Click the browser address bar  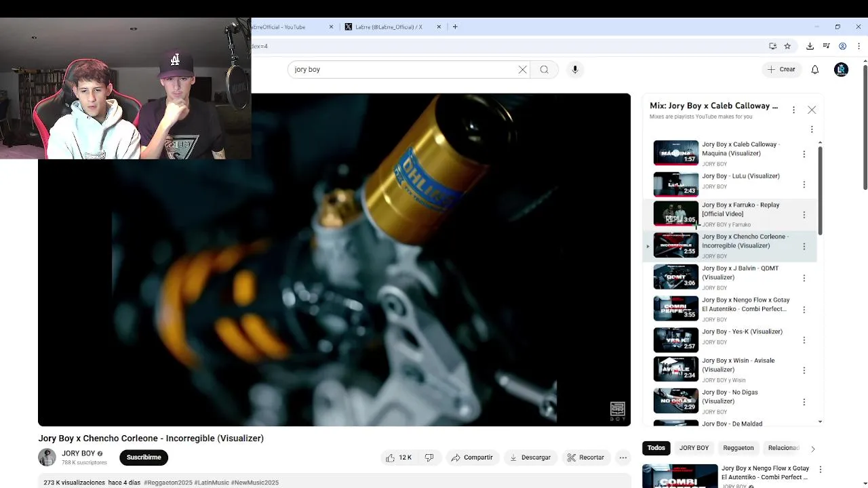[505, 46]
